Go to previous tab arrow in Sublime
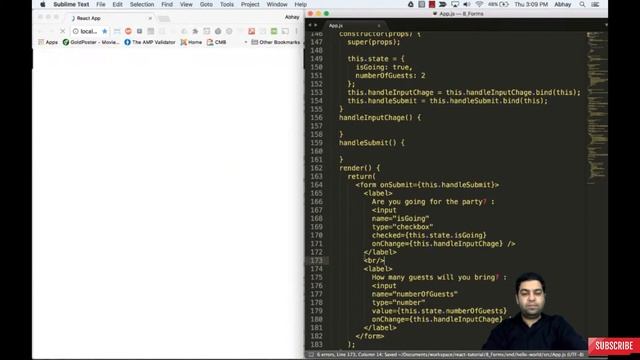640x360 pixels. point(310,25)
